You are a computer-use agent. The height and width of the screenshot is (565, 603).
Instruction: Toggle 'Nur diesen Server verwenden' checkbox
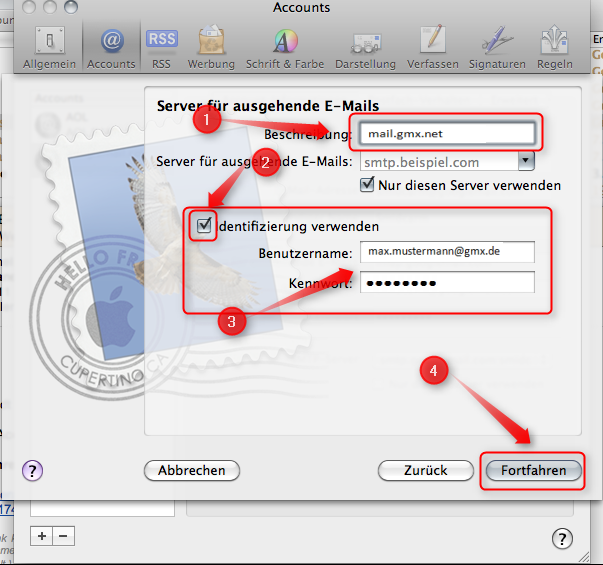(x=367, y=185)
